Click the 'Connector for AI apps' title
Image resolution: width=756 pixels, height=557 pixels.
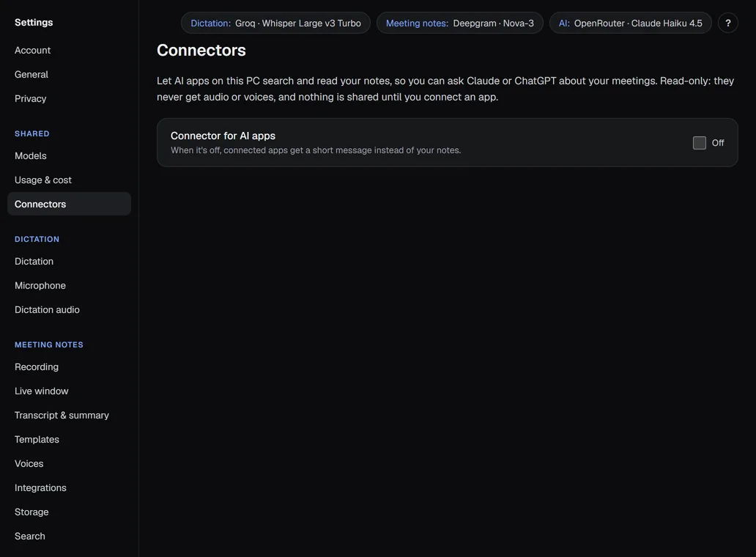pos(223,136)
